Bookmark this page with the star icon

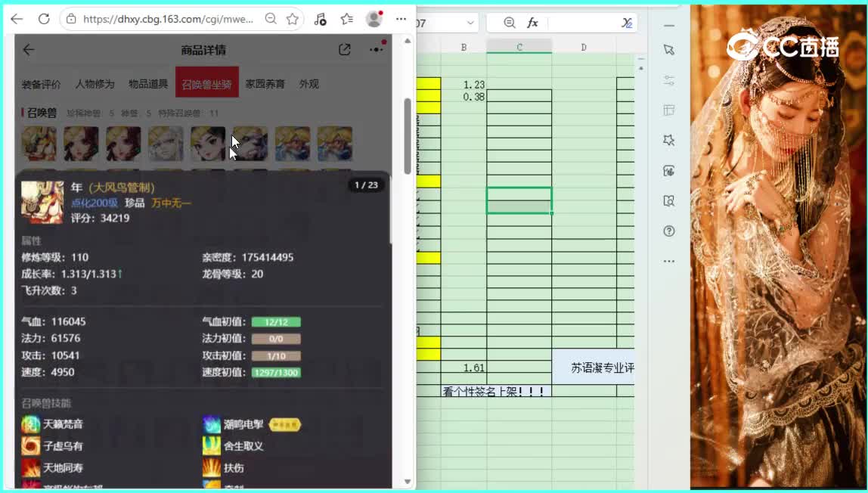(x=293, y=20)
